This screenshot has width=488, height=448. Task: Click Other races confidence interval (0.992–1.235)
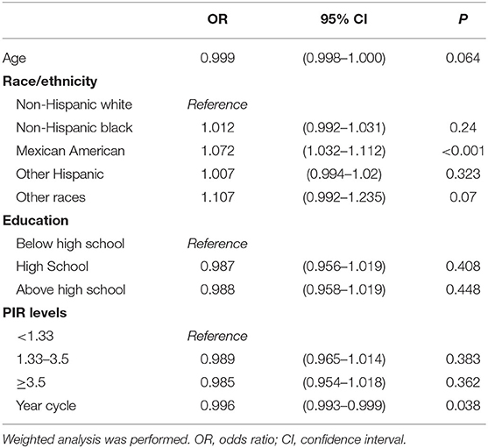tap(344, 197)
